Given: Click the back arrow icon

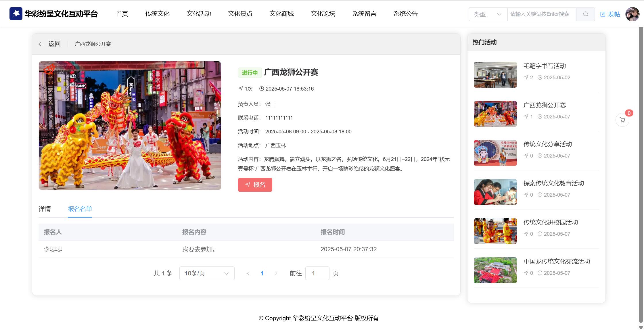Looking at the screenshot, I should [x=41, y=44].
